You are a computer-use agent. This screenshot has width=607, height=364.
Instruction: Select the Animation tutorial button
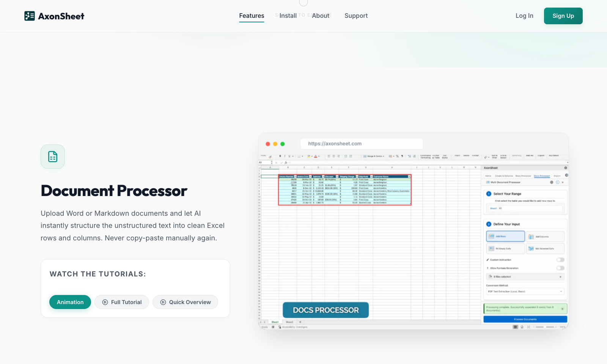click(70, 302)
